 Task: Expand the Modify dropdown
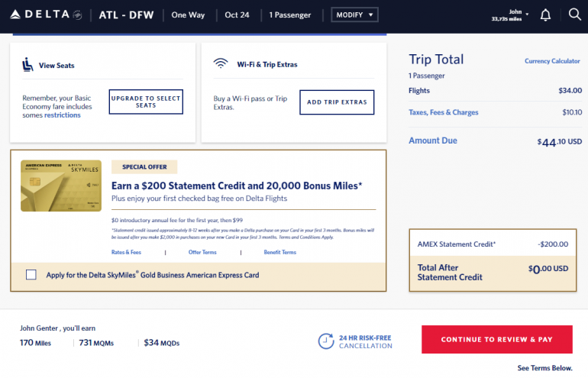click(x=354, y=15)
